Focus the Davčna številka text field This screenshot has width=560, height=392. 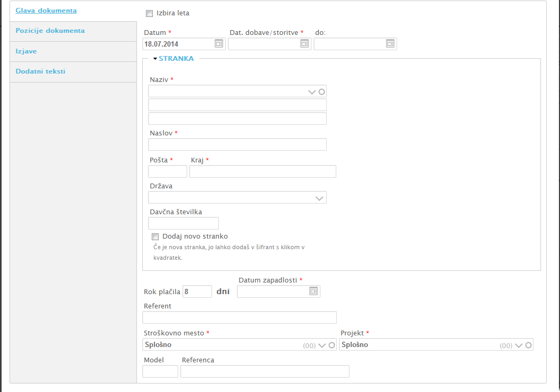[x=183, y=223]
